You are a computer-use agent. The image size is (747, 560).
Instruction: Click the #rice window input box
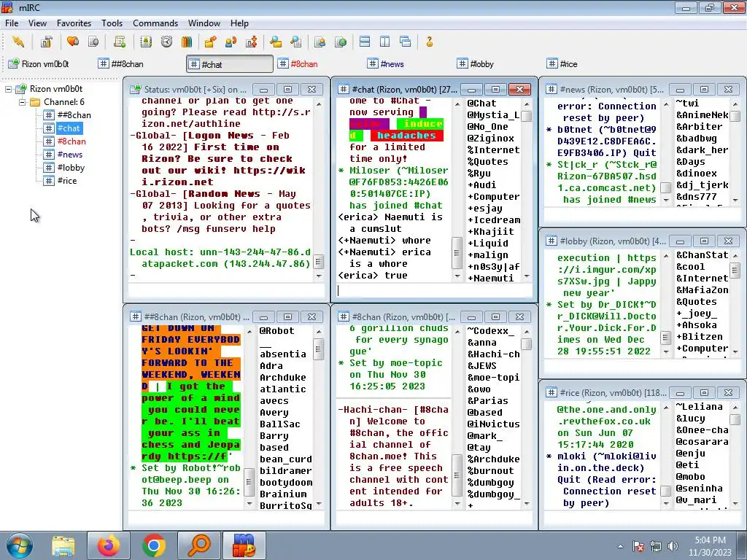[642, 518]
